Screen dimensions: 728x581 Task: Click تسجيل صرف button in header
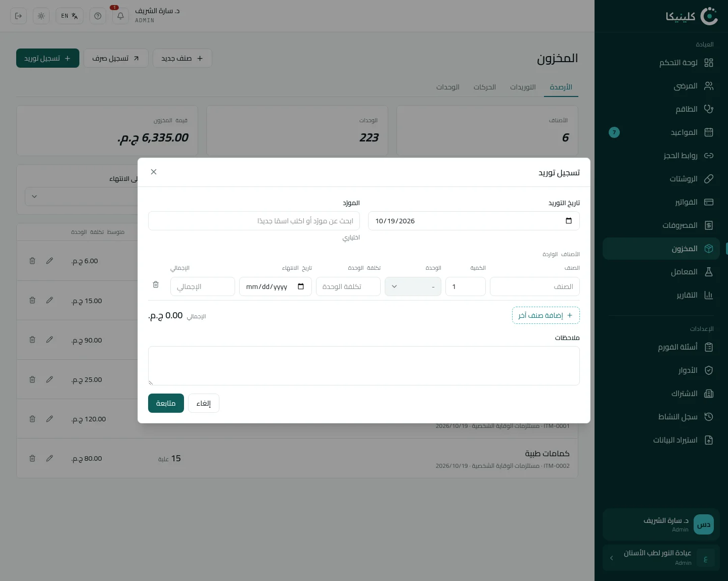[116, 58]
